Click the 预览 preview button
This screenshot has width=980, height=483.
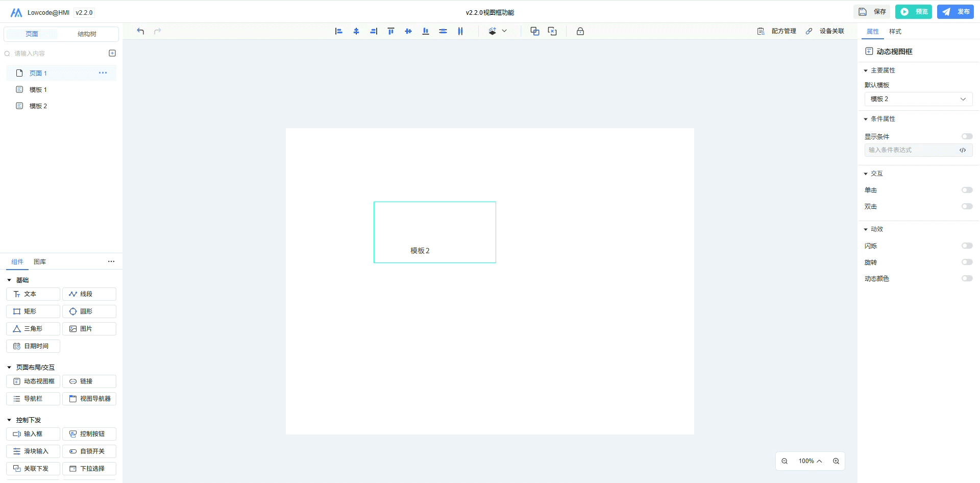(914, 12)
